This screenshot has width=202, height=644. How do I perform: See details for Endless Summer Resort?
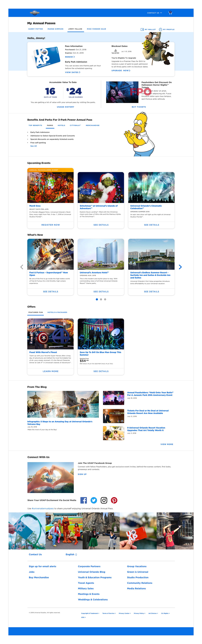pyautogui.click(x=151, y=291)
